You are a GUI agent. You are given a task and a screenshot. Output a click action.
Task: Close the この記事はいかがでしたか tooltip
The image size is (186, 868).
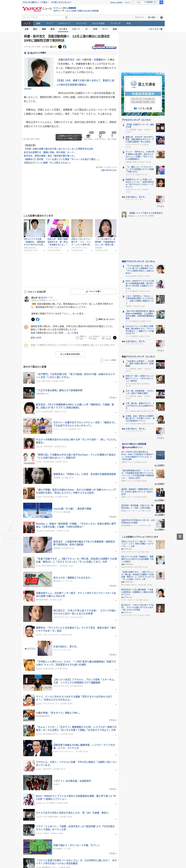click(80, 135)
